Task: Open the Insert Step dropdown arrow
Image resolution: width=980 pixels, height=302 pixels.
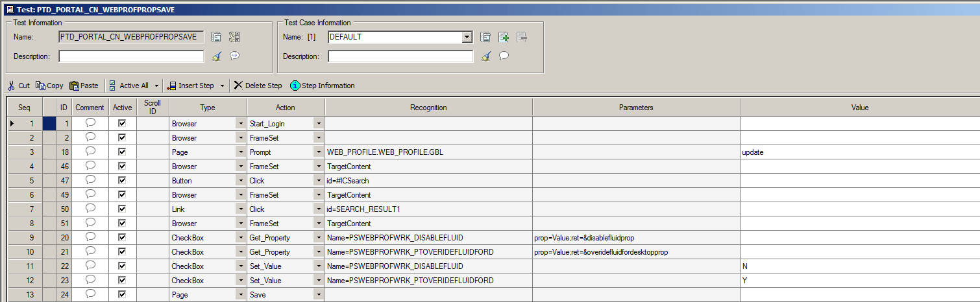Action: pyautogui.click(x=222, y=86)
